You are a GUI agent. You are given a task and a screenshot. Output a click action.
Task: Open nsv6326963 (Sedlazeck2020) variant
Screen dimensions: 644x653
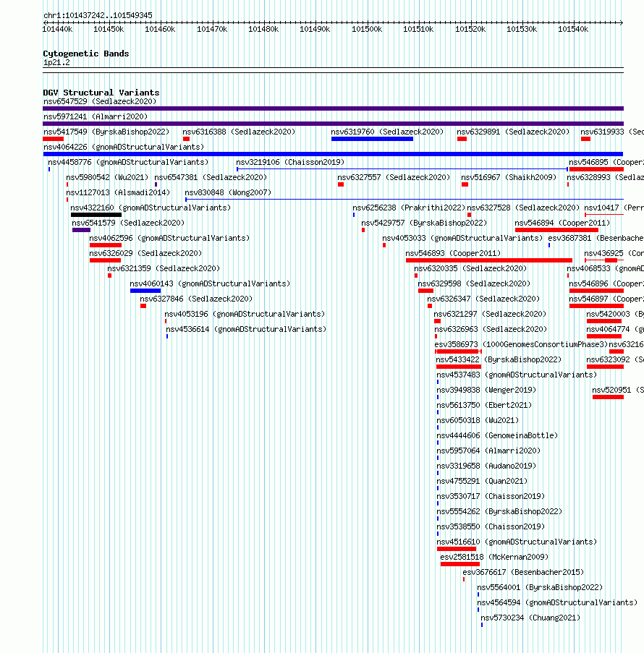coord(491,330)
